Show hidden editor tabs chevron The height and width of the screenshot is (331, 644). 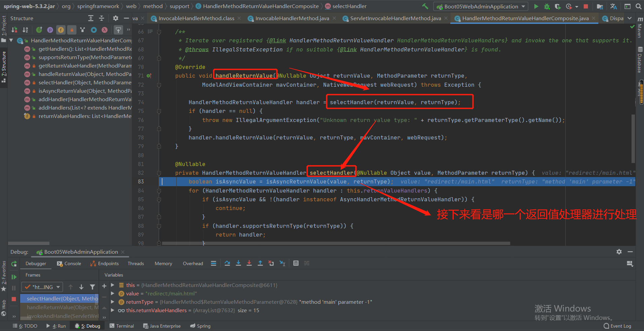click(x=630, y=18)
